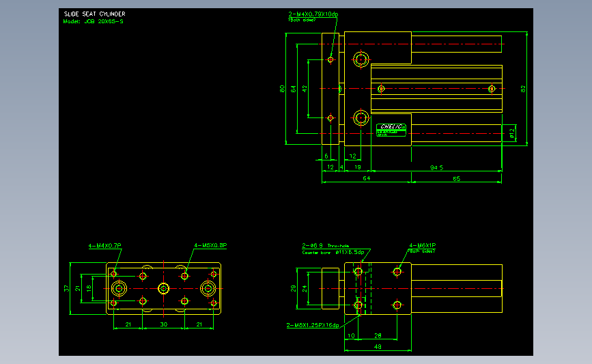
Task: Select the "37" plate height dimension
Action: tap(67, 288)
